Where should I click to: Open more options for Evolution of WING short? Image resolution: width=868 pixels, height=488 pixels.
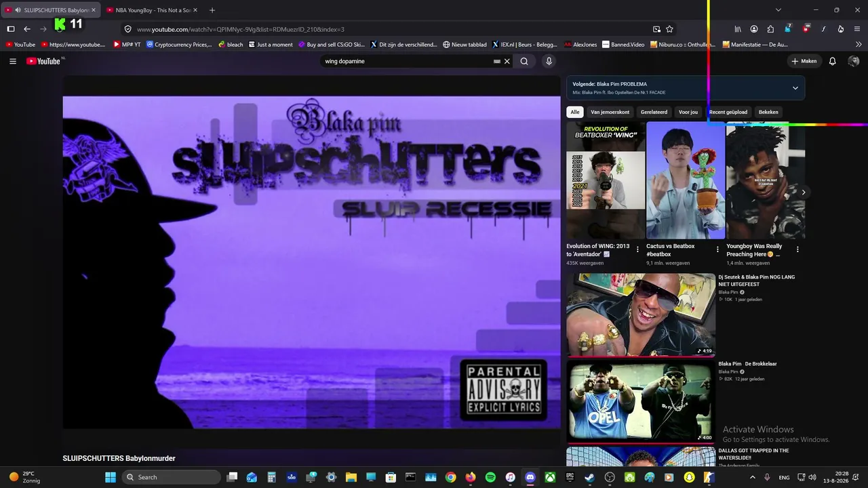click(637, 249)
